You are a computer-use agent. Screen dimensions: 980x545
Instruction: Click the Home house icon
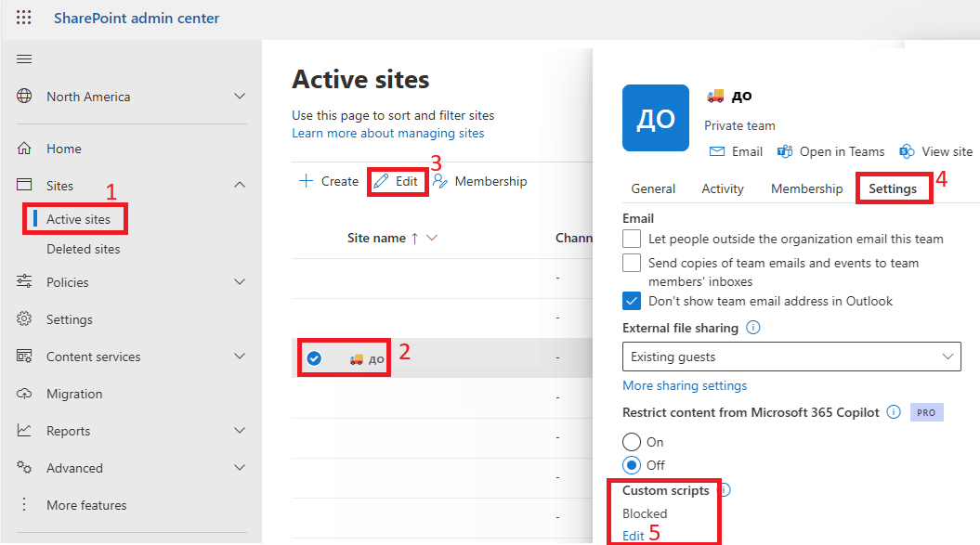pos(24,149)
